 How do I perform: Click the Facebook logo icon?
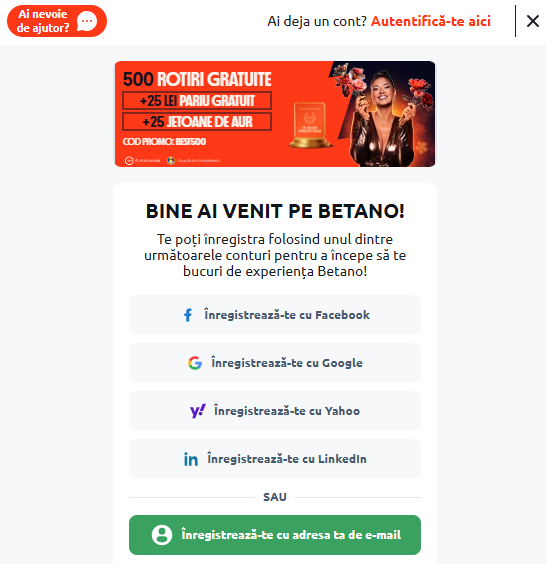pyautogui.click(x=188, y=315)
